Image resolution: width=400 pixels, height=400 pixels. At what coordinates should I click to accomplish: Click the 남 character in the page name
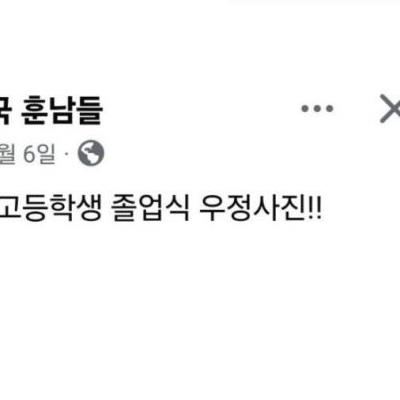tap(62, 110)
